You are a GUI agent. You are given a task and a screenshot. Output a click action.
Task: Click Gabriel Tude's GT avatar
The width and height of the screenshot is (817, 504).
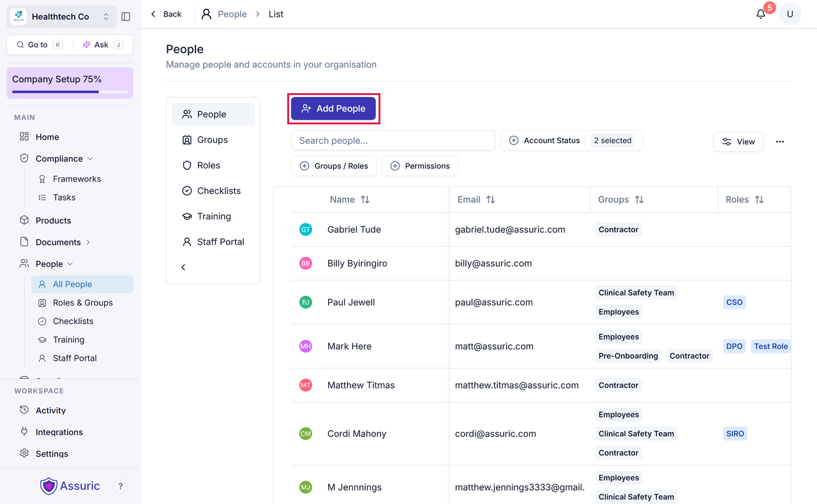(x=306, y=230)
